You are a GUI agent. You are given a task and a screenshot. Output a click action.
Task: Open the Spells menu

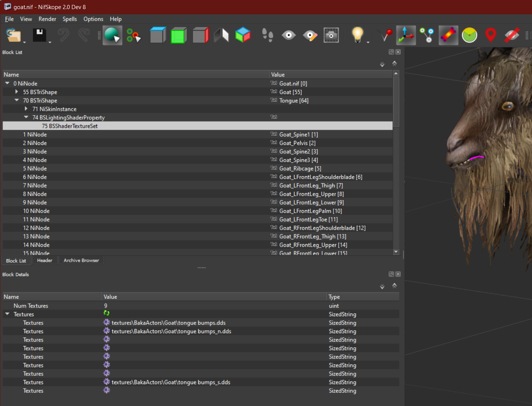pyautogui.click(x=69, y=19)
